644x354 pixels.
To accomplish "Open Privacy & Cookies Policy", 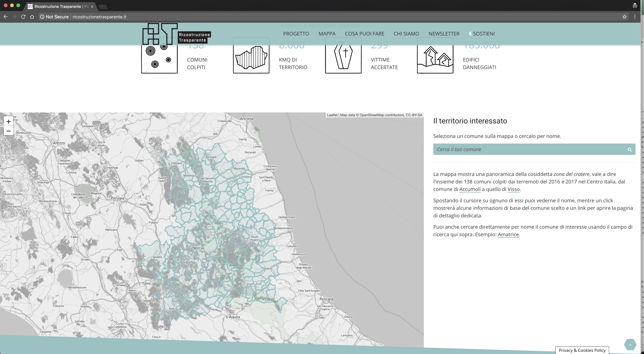I will [x=582, y=350].
